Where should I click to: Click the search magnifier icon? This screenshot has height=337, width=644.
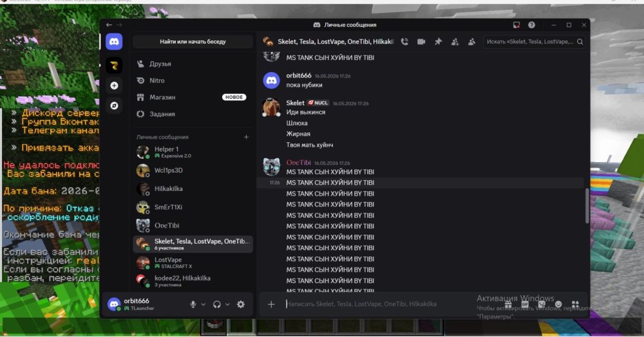[580, 41]
